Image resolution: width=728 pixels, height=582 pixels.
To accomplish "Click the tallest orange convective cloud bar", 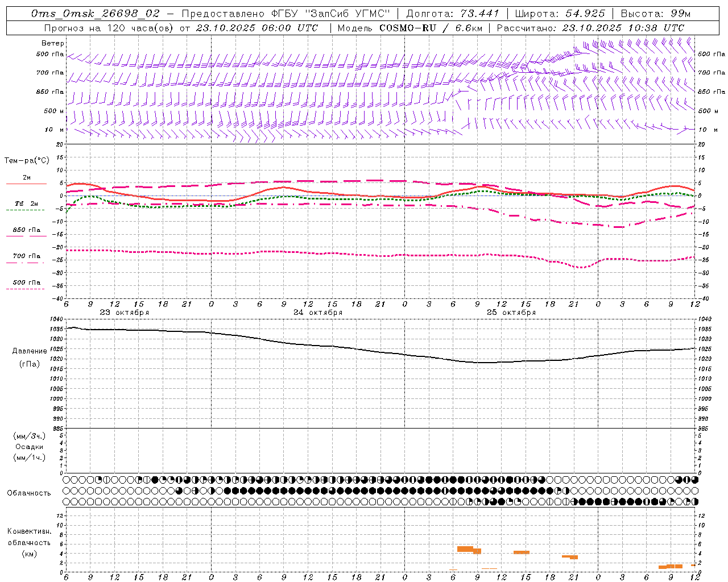I will click(x=465, y=549).
